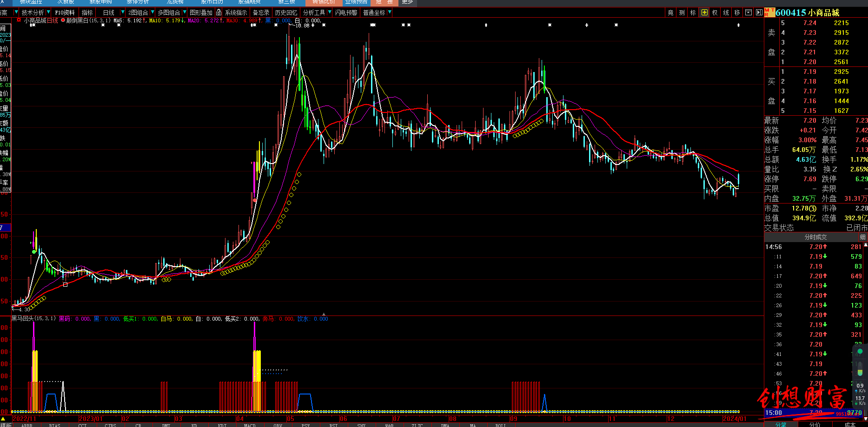Click the 测 toolbar icon

(x=682, y=13)
